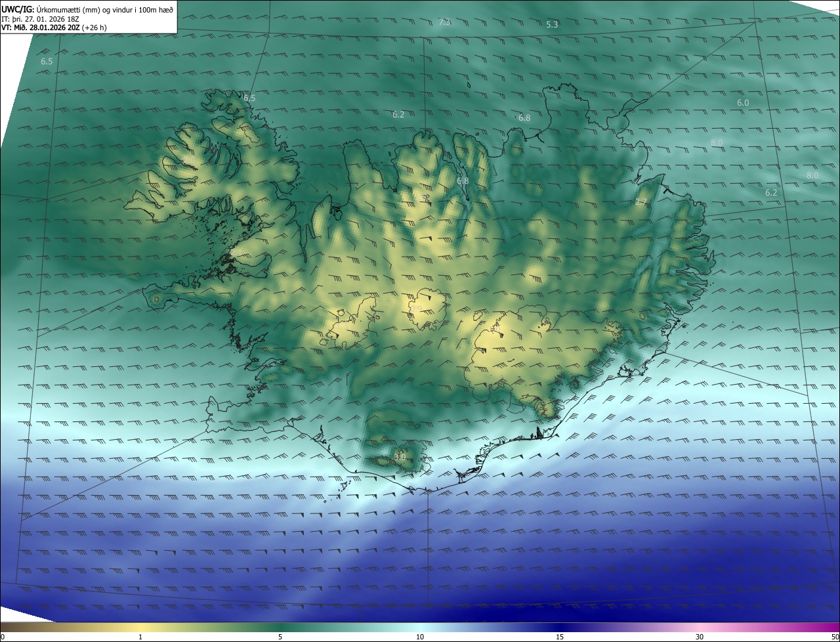The width and height of the screenshot is (840, 642).
Task: Click the 6.2 label over the eastern sea
Action: 771,192
